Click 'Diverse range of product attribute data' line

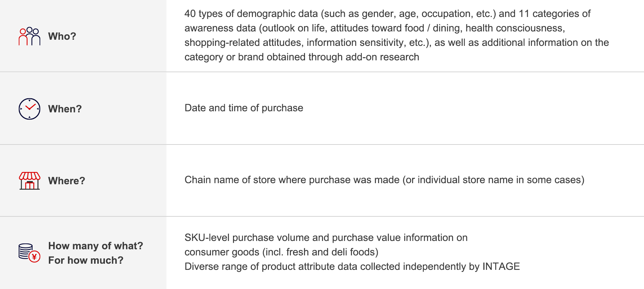pos(352,267)
